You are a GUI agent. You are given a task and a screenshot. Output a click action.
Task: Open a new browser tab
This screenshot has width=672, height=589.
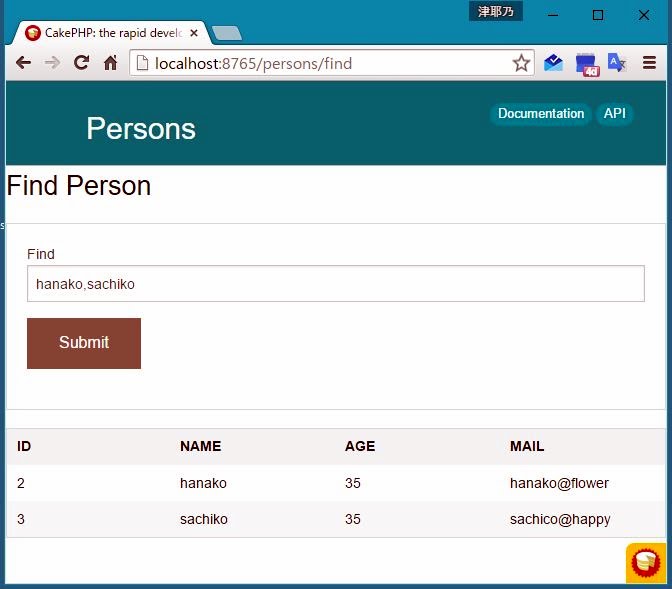pos(227,33)
